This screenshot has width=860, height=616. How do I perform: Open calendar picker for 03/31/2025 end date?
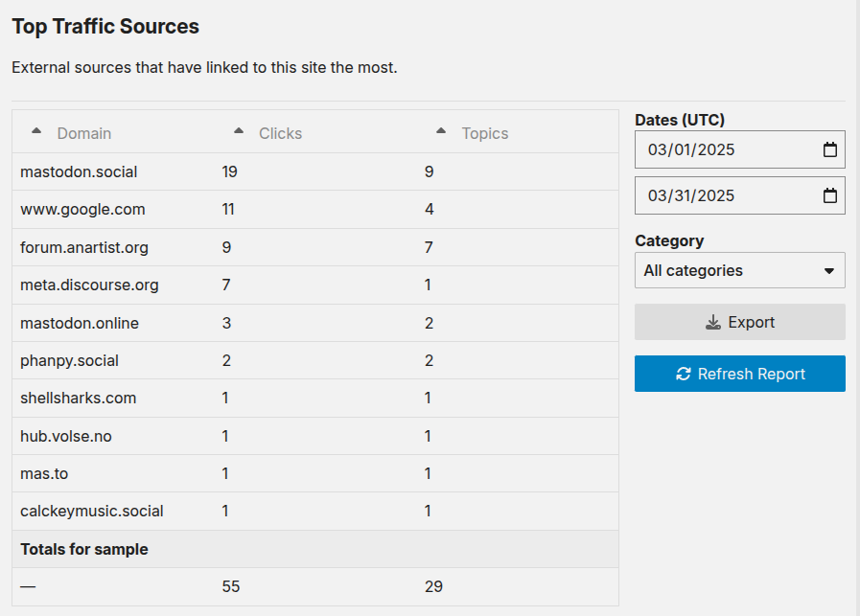point(830,195)
